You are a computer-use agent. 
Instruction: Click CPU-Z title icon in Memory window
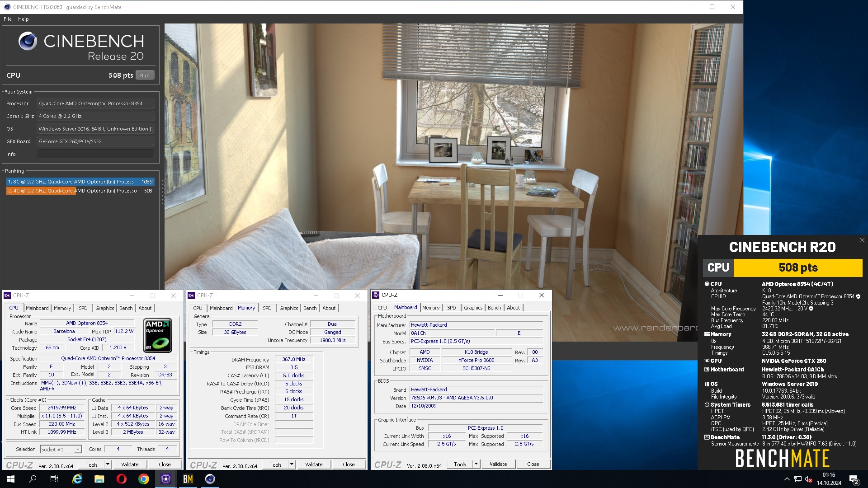191,296
